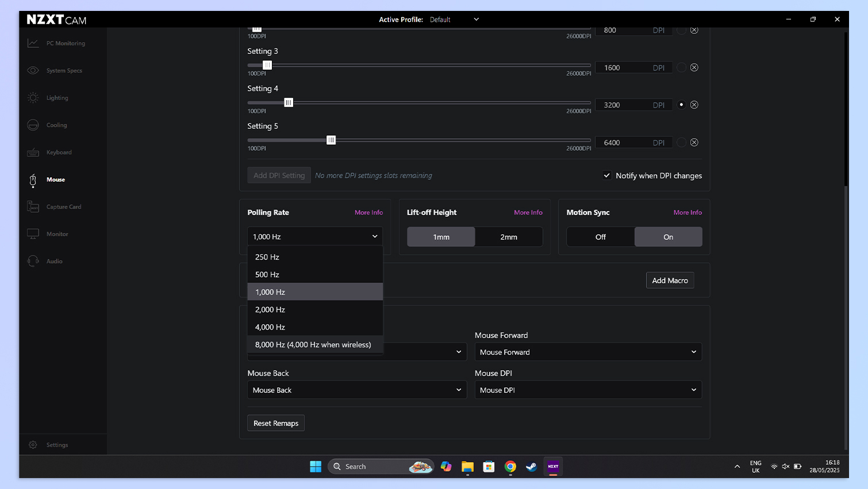Set Lift-off Height to 2mm
The width and height of the screenshot is (868, 489).
pos(509,237)
